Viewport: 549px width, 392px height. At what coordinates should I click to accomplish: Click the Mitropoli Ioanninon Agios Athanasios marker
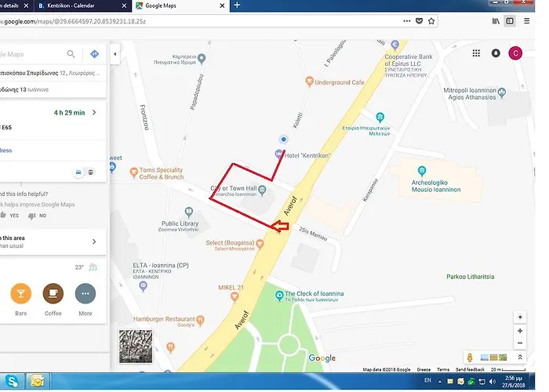coord(502,93)
